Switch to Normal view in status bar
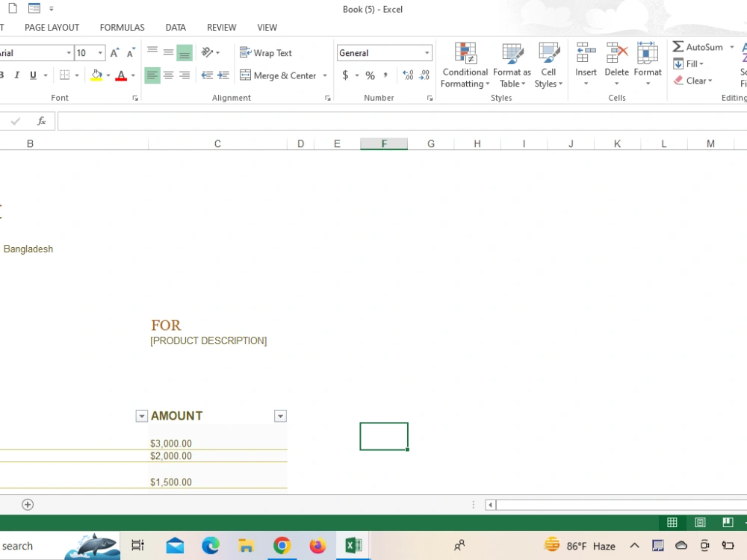Screen dimensions: 747x560 672,523
